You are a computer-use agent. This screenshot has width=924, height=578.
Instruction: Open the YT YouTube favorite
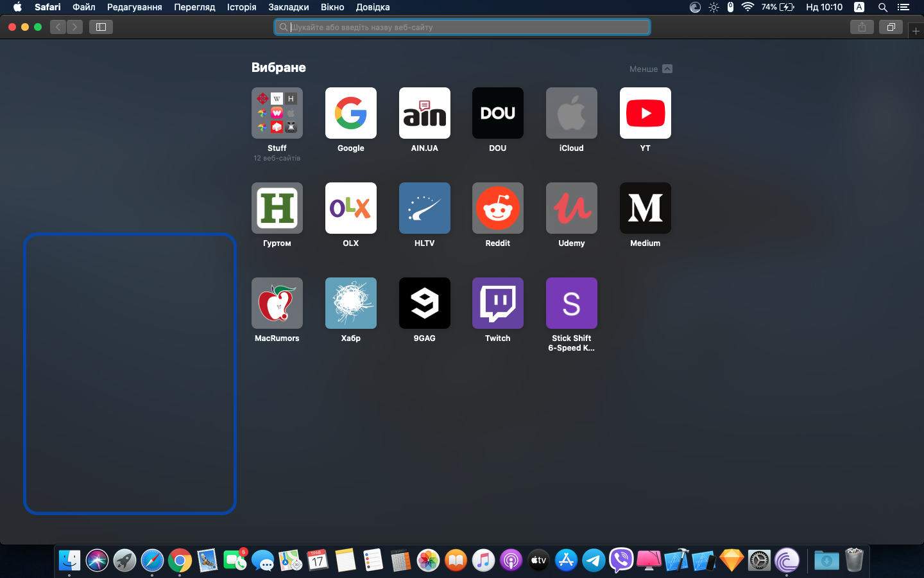tap(645, 113)
